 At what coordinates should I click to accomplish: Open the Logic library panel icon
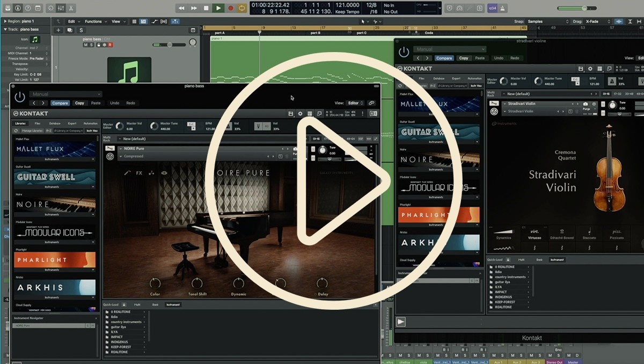click(x=6, y=8)
